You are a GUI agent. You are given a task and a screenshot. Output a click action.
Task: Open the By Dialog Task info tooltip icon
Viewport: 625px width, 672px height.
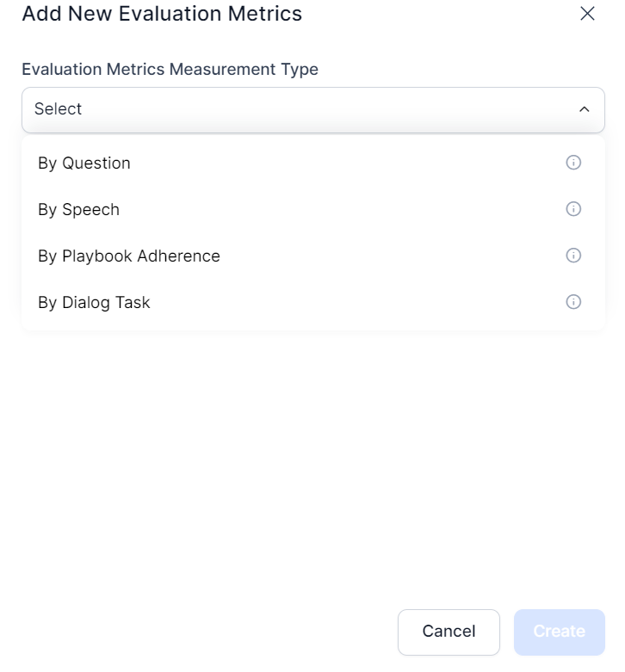click(573, 302)
